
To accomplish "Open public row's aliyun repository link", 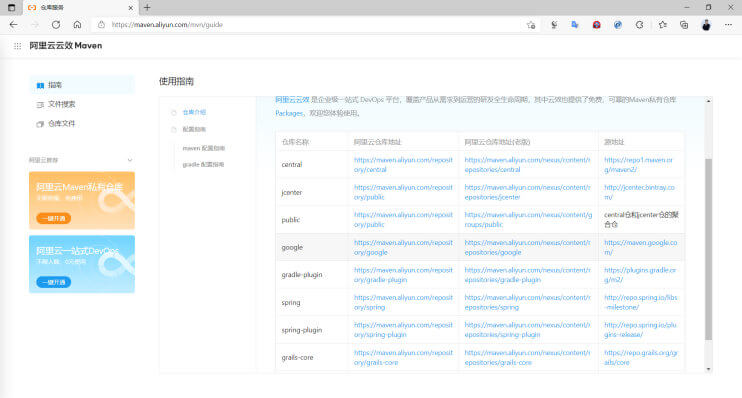I will [403, 220].
